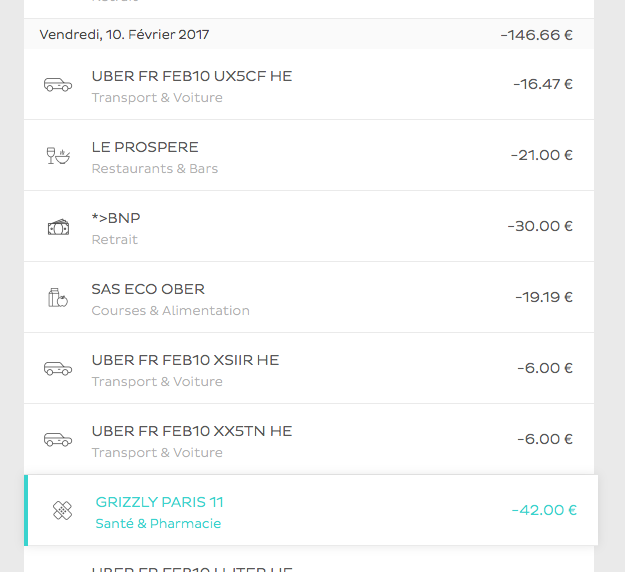Image resolution: width=625 pixels, height=572 pixels.
Task: Open the SAS ECO OBER transaction name
Action: 148,289
